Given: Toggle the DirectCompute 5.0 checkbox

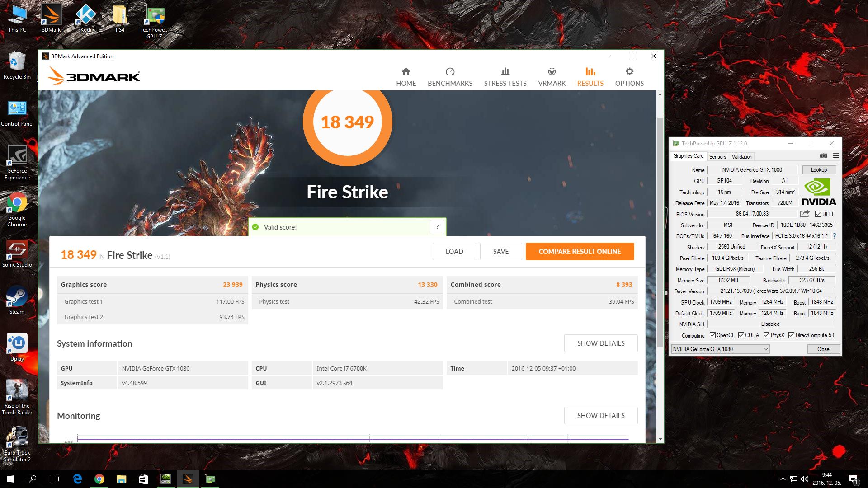Looking at the screenshot, I should coord(791,335).
